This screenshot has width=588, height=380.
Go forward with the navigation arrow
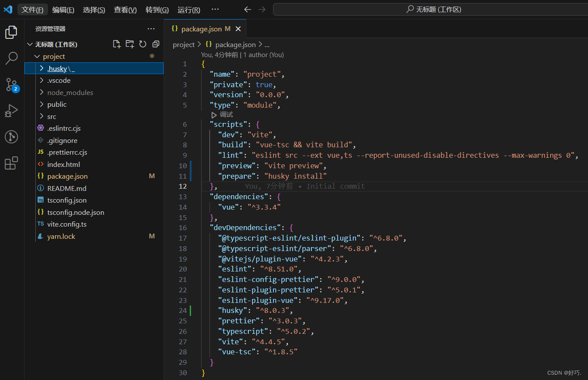(x=262, y=9)
